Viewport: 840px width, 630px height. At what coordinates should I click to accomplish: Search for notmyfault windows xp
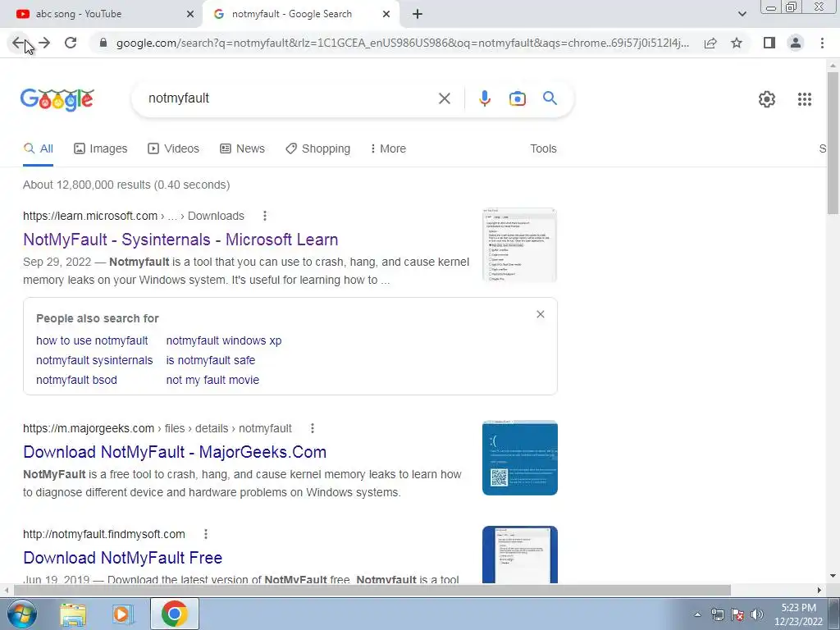point(223,340)
